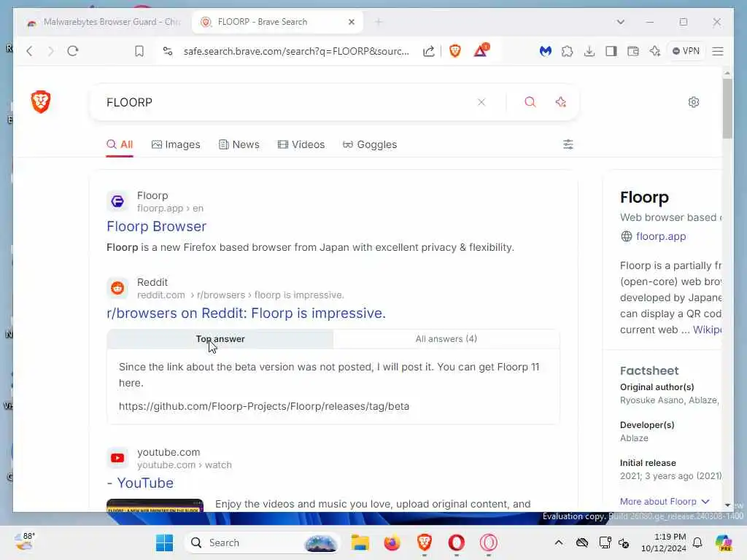Clear the search query with X
This screenshot has width=747, height=560.
[481, 102]
